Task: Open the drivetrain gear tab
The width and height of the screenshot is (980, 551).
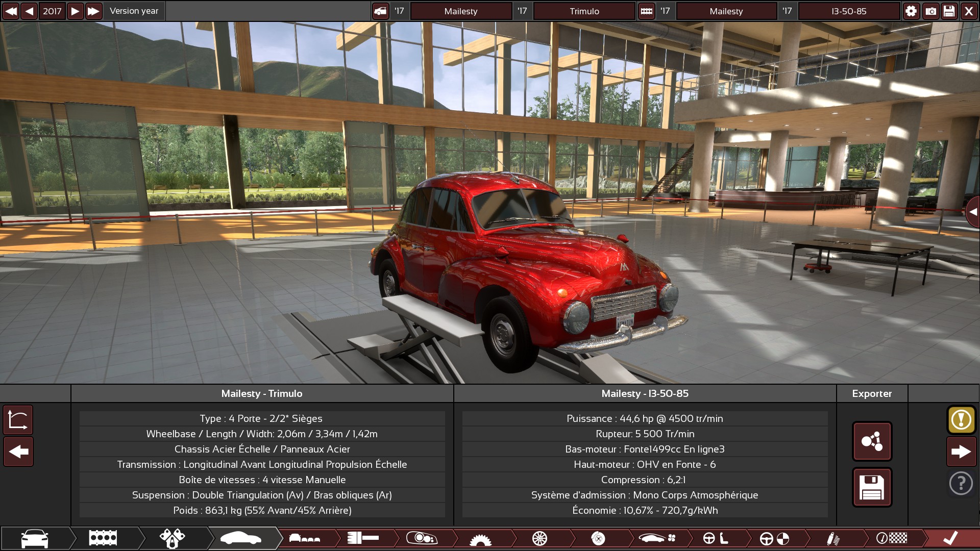Action: coord(480,538)
